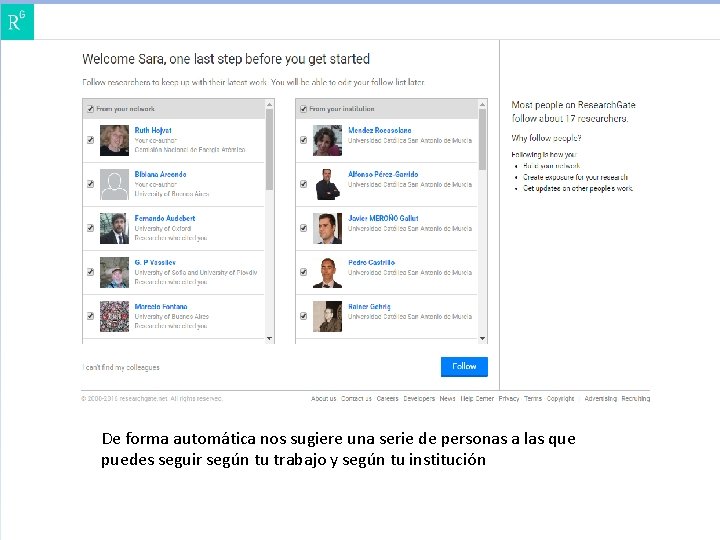Click Pedro Castrillo's profile photo
Image resolution: width=720 pixels, height=540 pixels.
(x=327, y=272)
